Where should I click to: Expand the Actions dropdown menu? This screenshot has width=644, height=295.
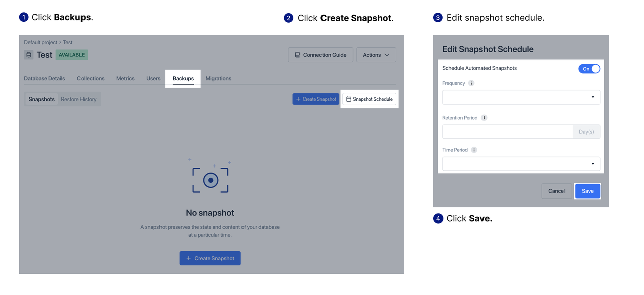point(376,55)
